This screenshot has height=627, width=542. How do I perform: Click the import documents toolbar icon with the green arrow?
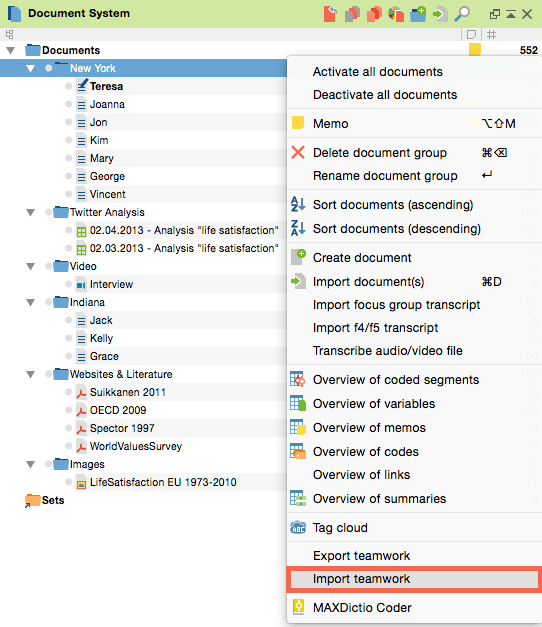click(x=440, y=14)
